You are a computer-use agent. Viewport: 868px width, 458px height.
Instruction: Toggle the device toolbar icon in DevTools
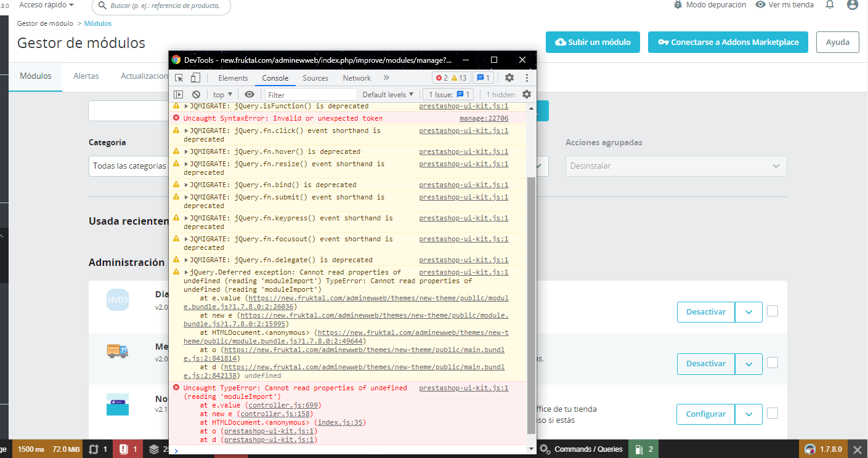tap(195, 78)
